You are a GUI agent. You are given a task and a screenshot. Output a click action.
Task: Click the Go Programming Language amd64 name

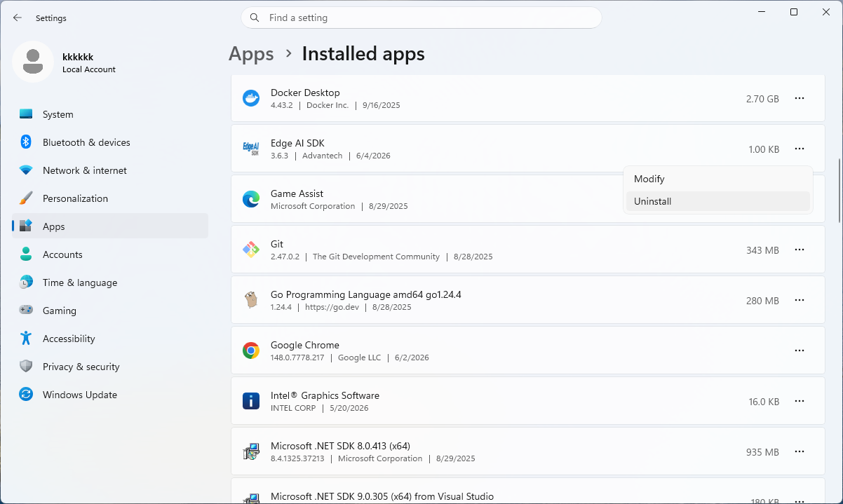pos(366,294)
